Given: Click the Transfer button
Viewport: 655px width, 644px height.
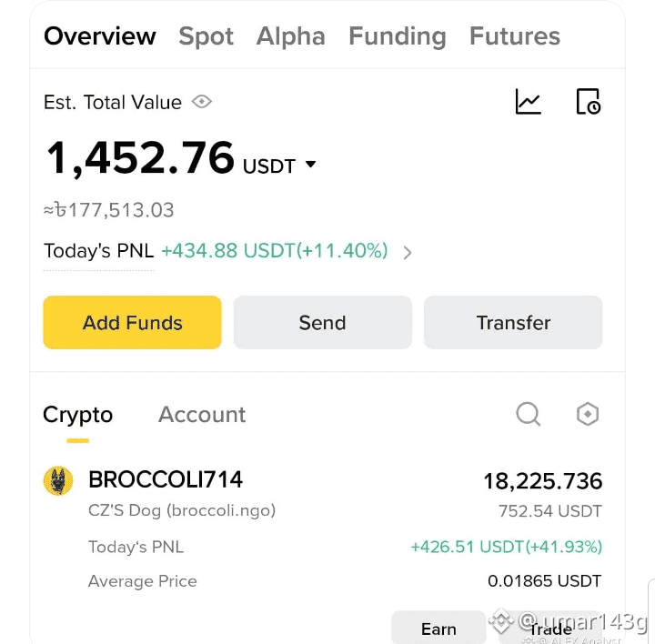Looking at the screenshot, I should tap(513, 322).
